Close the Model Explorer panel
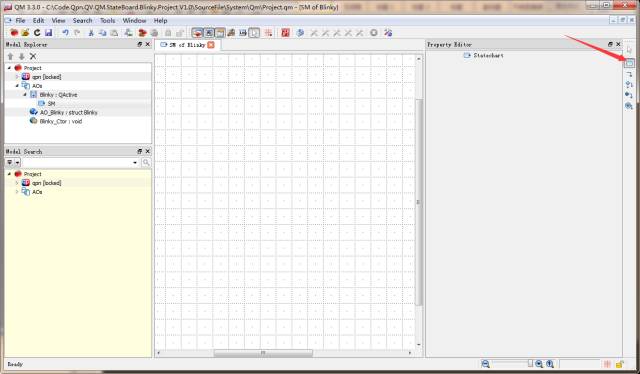Image resolution: width=640 pixels, height=374 pixels. (x=148, y=44)
